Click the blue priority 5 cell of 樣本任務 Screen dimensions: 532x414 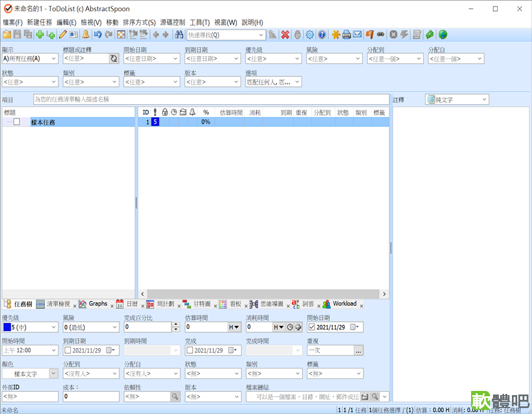click(155, 122)
